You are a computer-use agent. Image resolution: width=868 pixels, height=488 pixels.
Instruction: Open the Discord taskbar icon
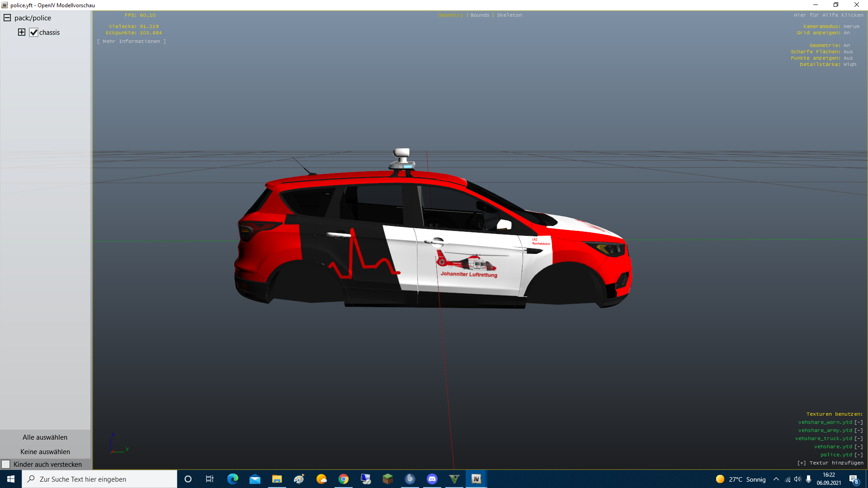tap(432, 479)
